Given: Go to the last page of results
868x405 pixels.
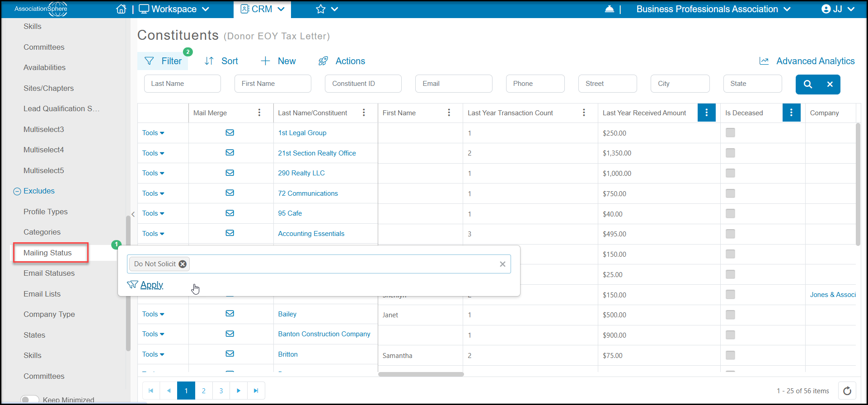Looking at the screenshot, I should [256, 391].
